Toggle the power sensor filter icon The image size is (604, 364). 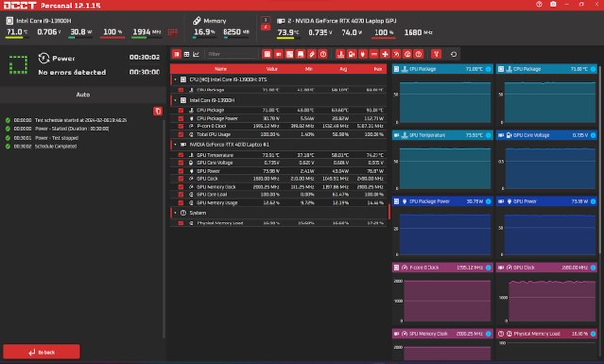(x=362, y=55)
